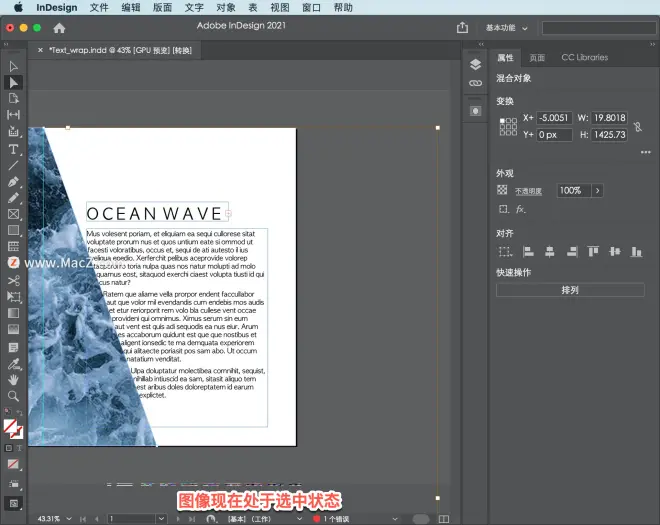Select the Zoom tool
The height and width of the screenshot is (525, 660).
tap(13, 396)
